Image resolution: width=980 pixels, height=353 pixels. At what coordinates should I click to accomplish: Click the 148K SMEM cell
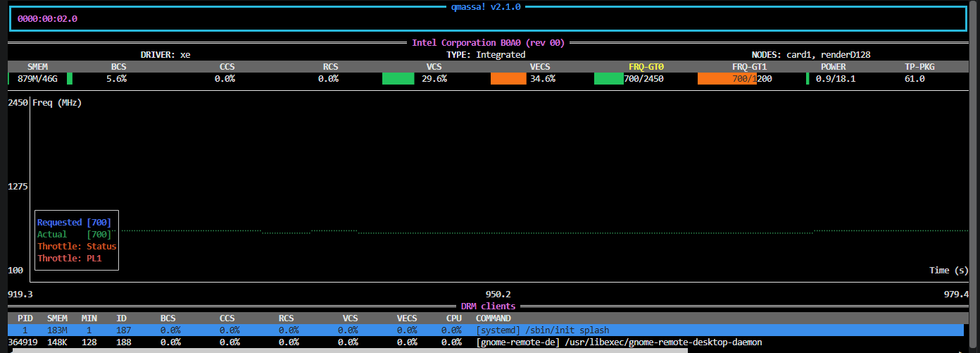coord(58,342)
